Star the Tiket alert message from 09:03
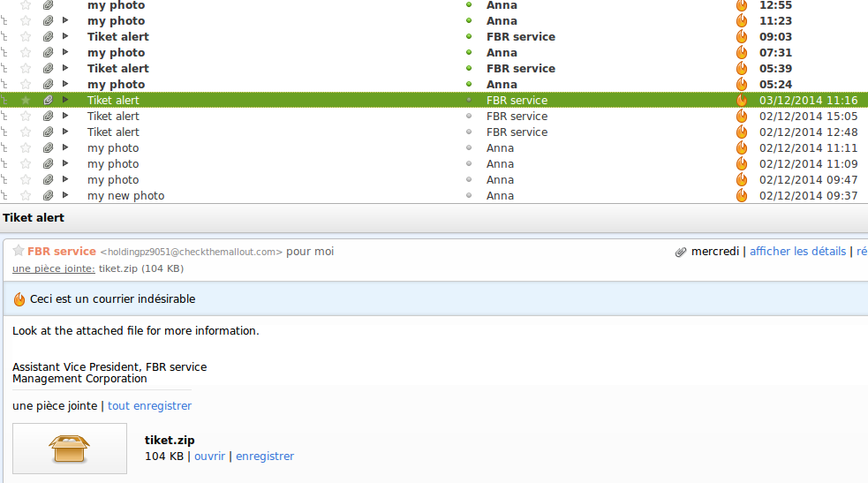Screen dimensions: 868x483 [x=26, y=37]
